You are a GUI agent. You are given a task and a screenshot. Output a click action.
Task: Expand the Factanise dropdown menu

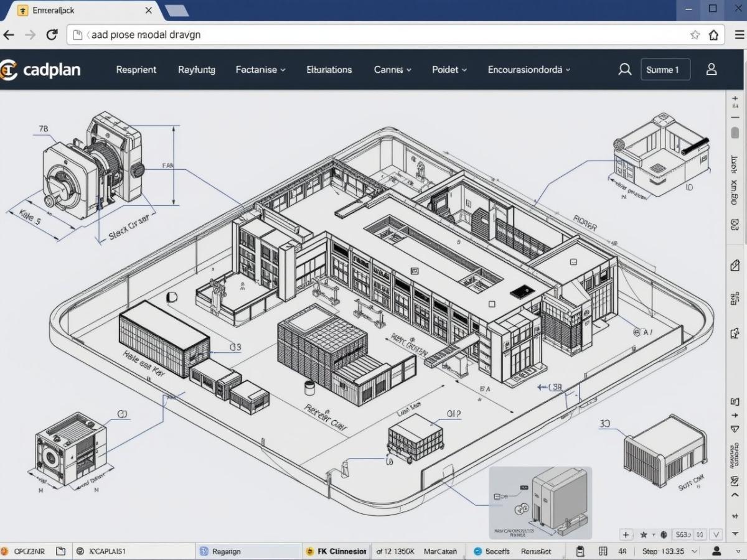(x=260, y=70)
